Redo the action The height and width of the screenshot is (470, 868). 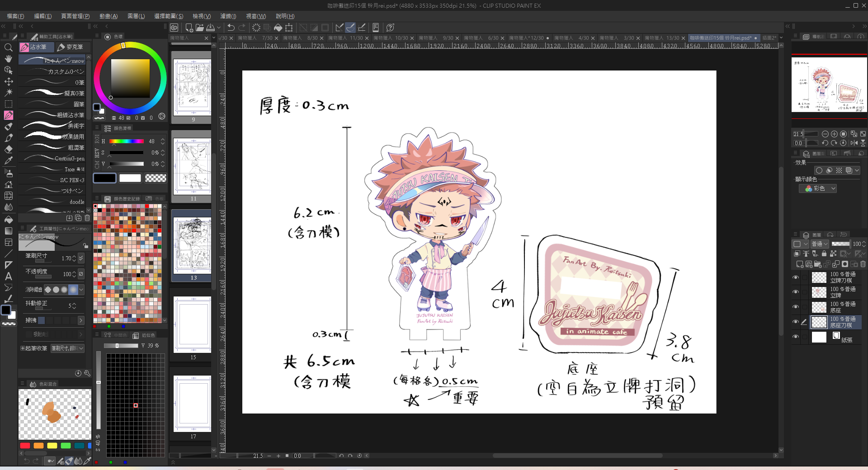pos(242,28)
